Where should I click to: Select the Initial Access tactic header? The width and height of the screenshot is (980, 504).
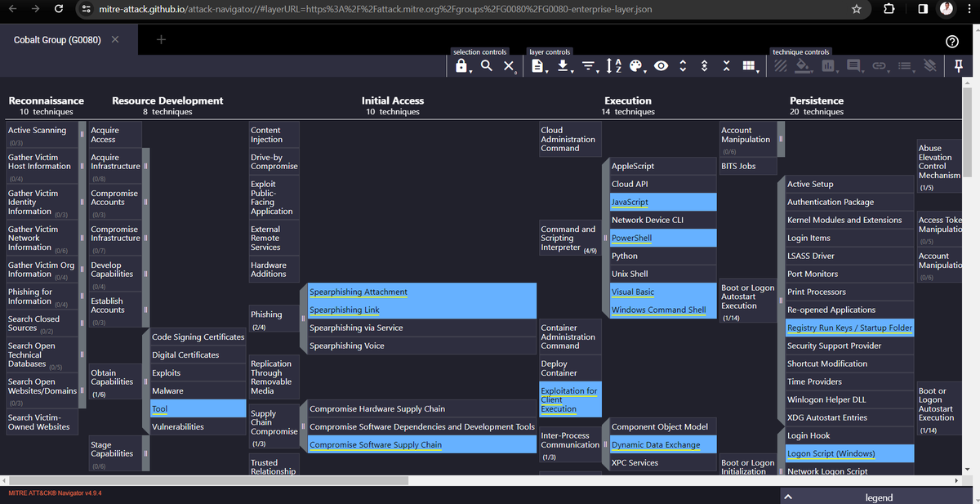393,100
